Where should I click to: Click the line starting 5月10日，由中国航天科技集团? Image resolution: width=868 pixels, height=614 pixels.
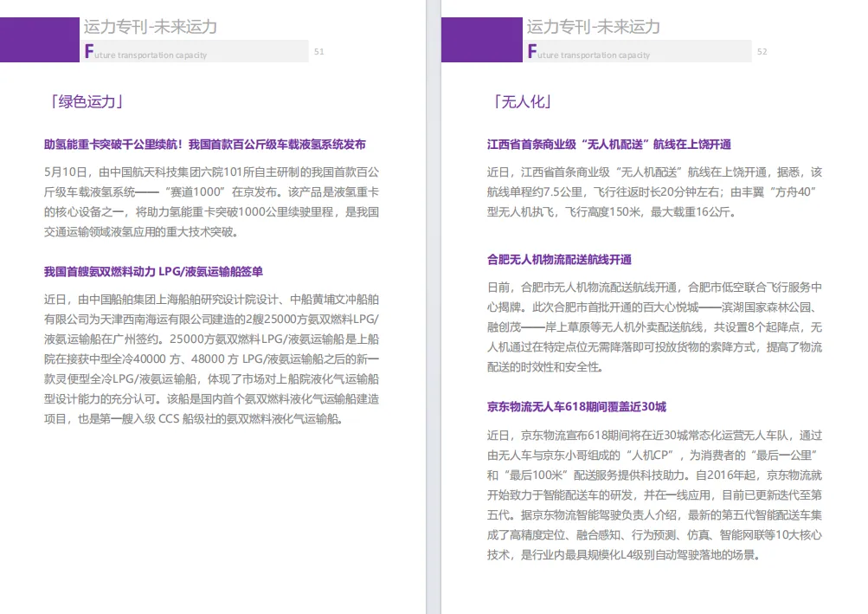(211, 172)
